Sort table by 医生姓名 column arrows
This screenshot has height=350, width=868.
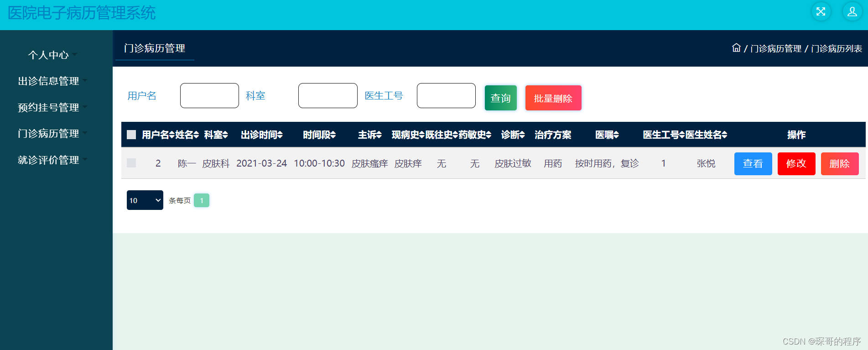click(724, 135)
